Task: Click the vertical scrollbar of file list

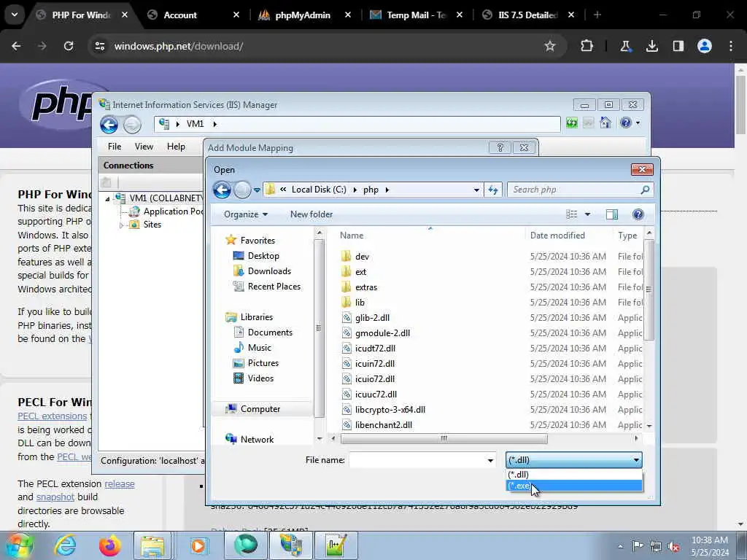Action: pos(649,289)
